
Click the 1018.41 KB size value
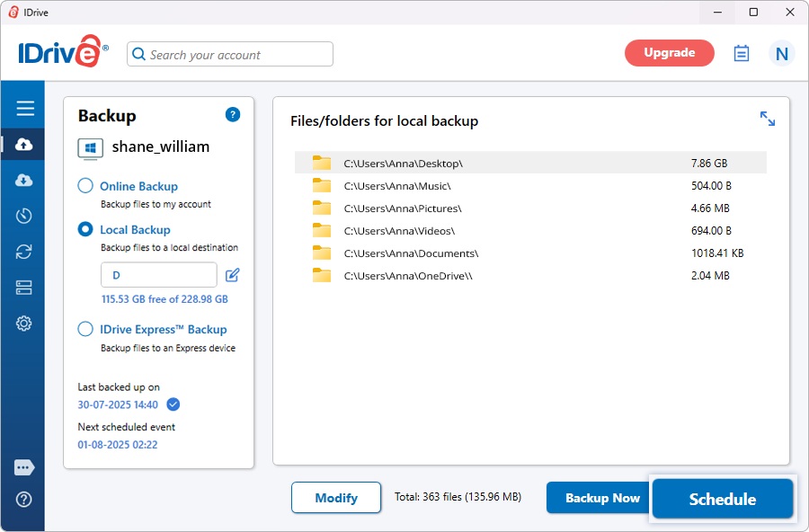pos(717,253)
